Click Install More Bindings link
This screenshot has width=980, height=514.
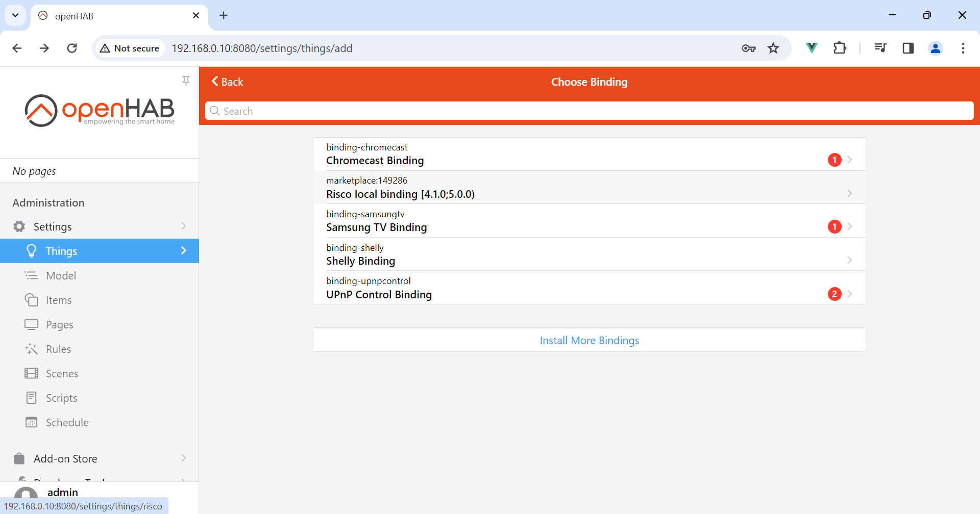pyautogui.click(x=589, y=340)
